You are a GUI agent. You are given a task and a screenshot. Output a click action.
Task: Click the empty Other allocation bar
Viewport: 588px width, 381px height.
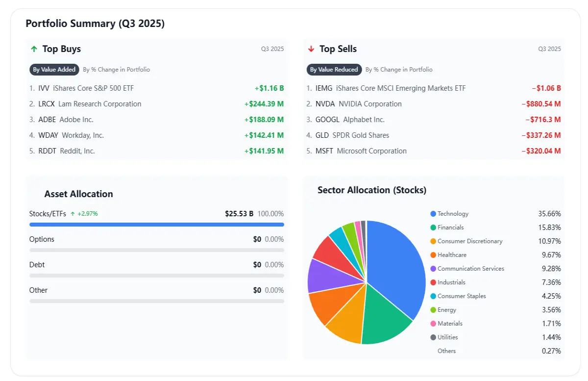tap(157, 301)
